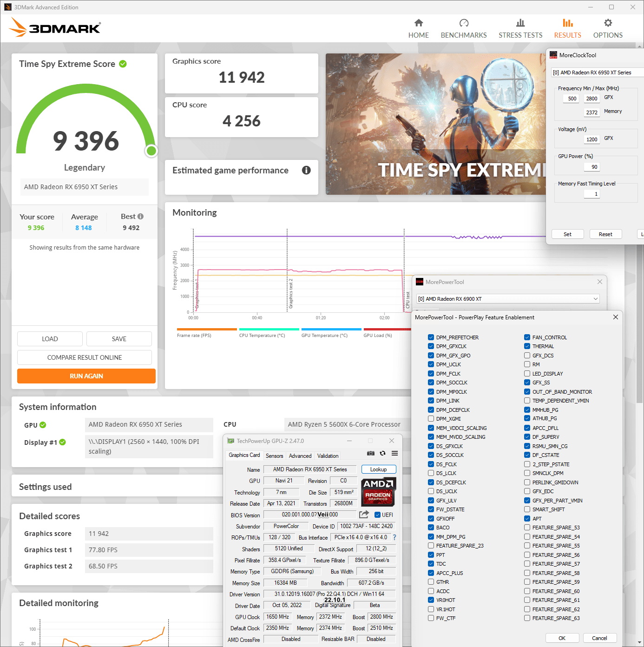The width and height of the screenshot is (644, 647).
Task: Click Cancel in PowerPlay Feature Enablement
Action: tap(599, 638)
